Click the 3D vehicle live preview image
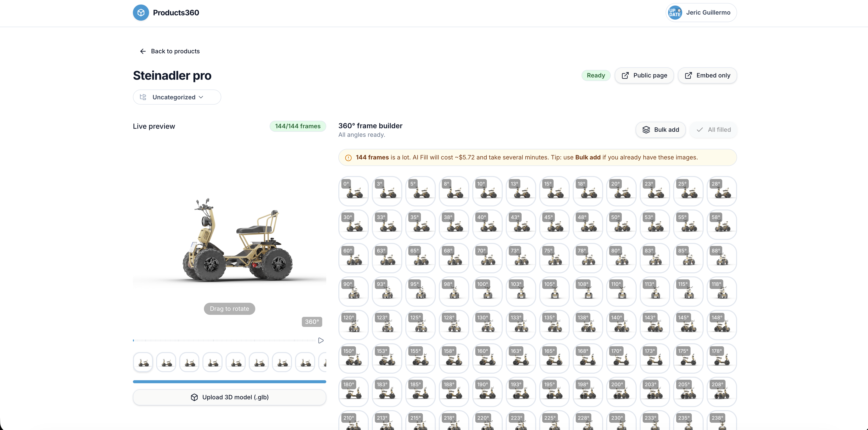Image resolution: width=868 pixels, height=430 pixels. click(237, 240)
